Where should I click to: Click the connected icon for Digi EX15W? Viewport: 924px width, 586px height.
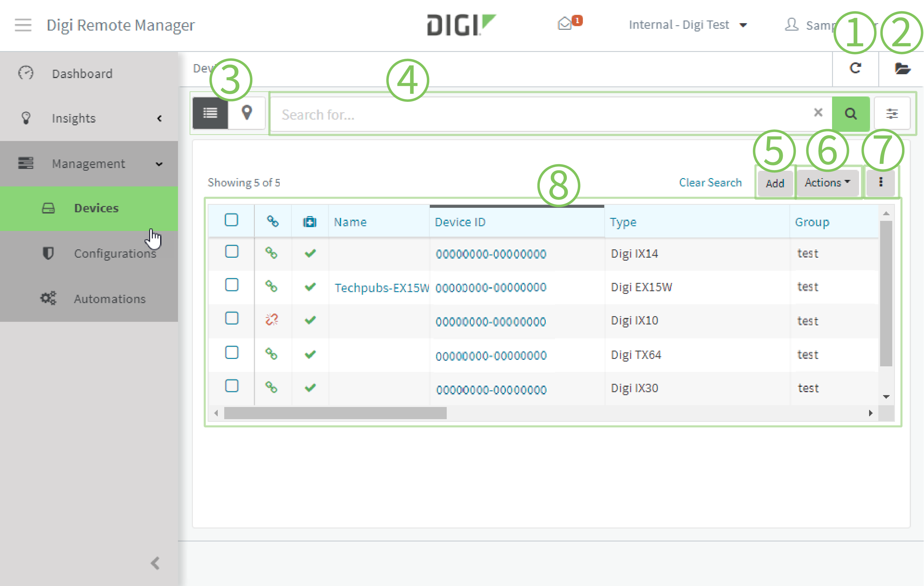pos(272,286)
